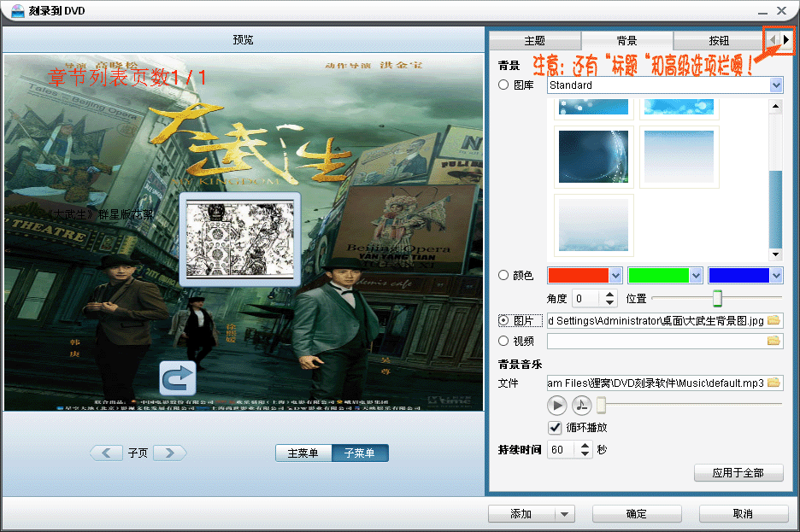Image resolution: width=800 pixels, height=532 pixels.
Task: Click the app icon in title bar
Action: 17,11
